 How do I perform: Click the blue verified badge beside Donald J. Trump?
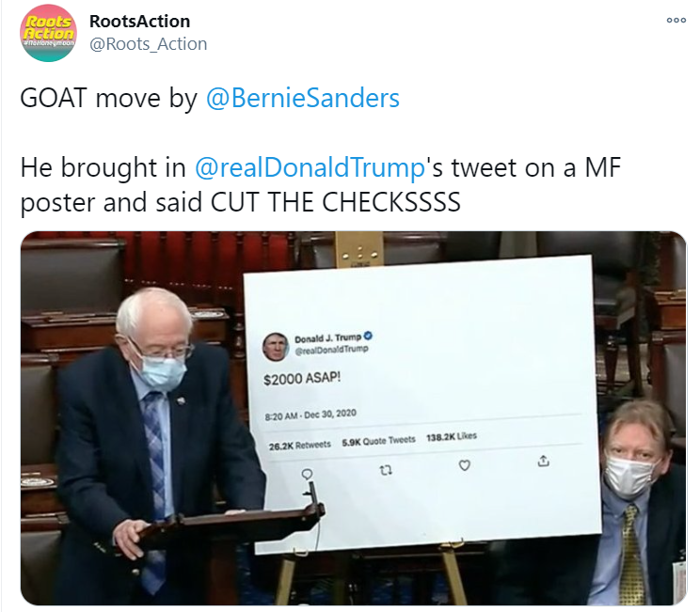tap(368, 336)
